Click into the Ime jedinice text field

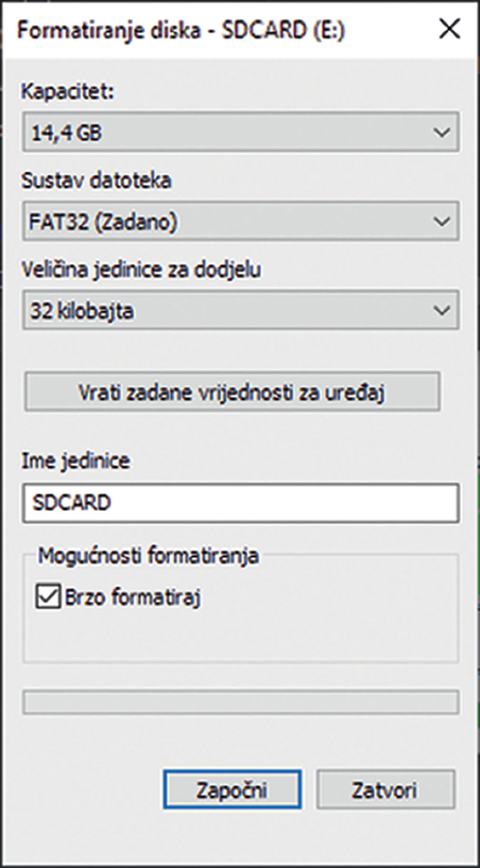tap(240, 503)
